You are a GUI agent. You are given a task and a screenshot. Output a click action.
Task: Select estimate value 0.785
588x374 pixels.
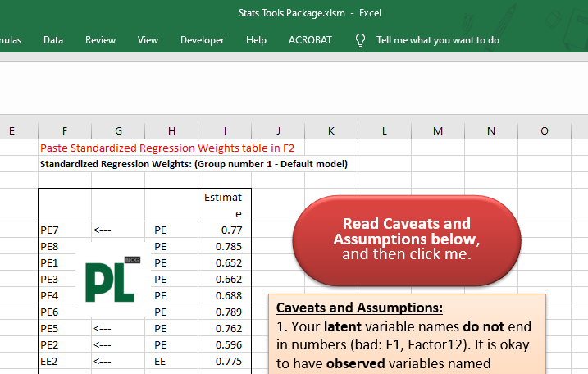point(225,246)
